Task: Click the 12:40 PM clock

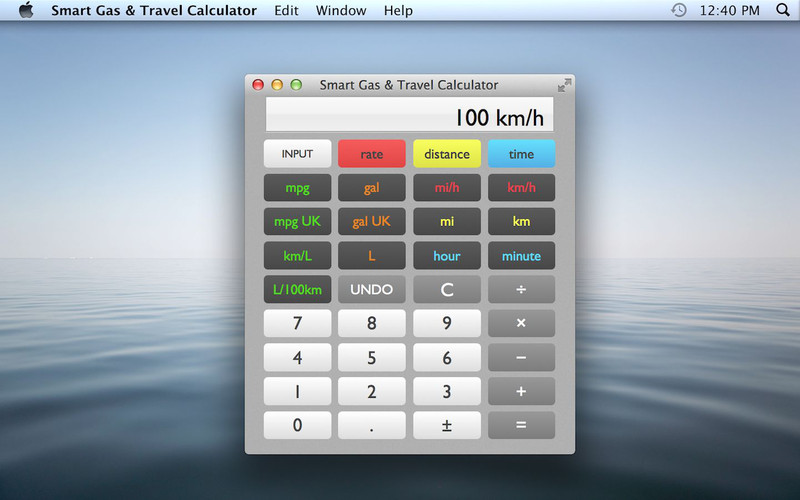Action: click(729, 10)
